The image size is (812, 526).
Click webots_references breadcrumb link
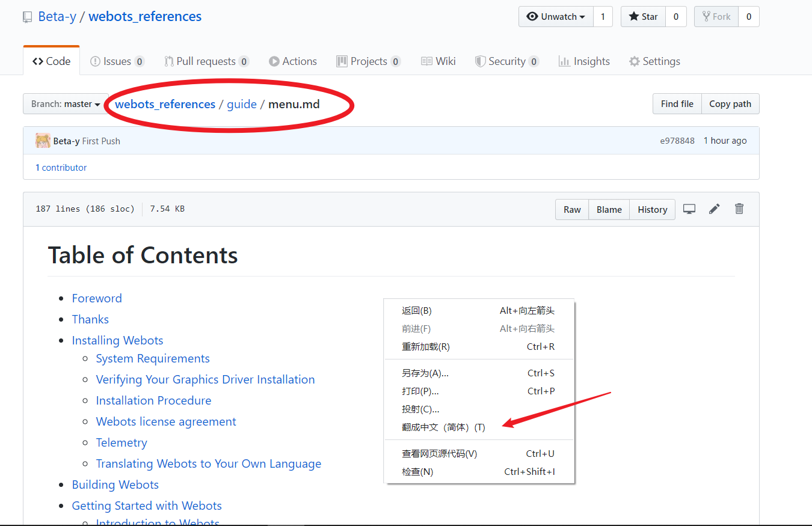165,104
